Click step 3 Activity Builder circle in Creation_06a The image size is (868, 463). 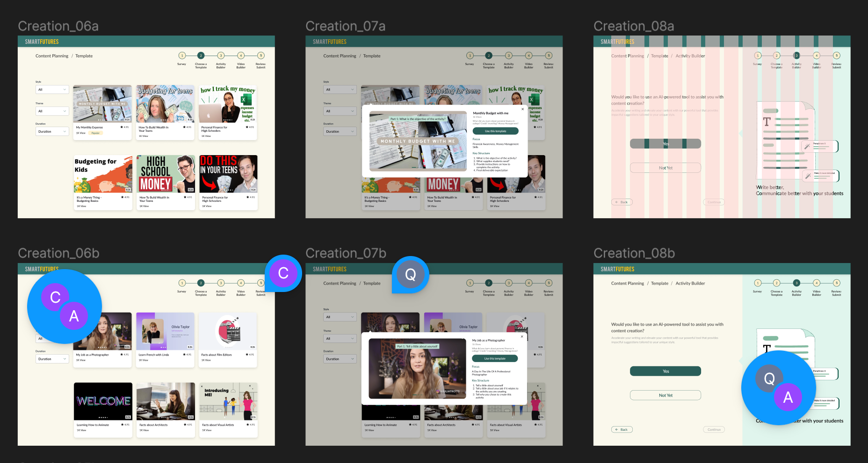[x=221, y=56]
